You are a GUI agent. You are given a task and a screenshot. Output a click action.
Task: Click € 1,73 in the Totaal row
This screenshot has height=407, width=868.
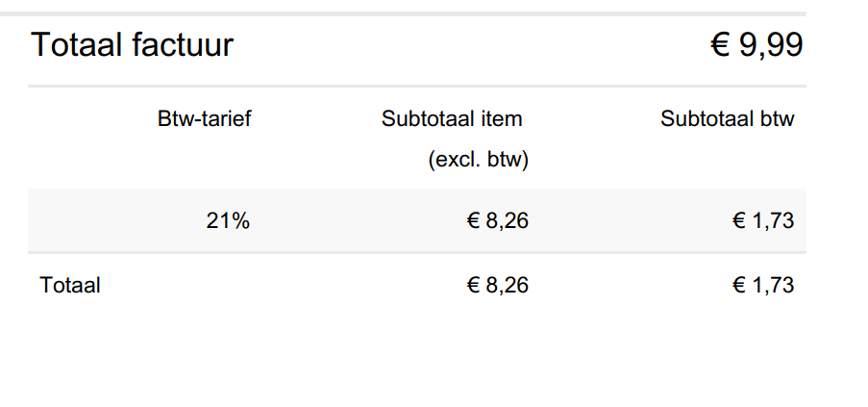click(x=763, y=286)
